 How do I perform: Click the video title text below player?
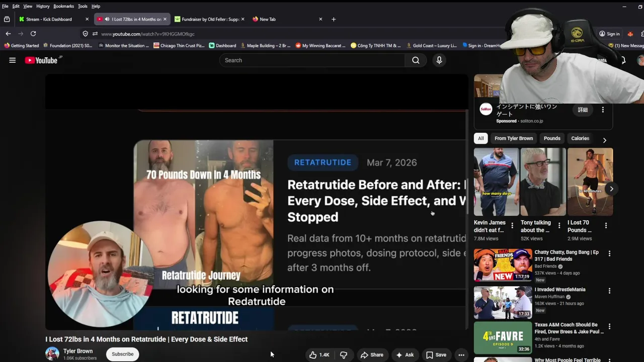coord(146,339)
